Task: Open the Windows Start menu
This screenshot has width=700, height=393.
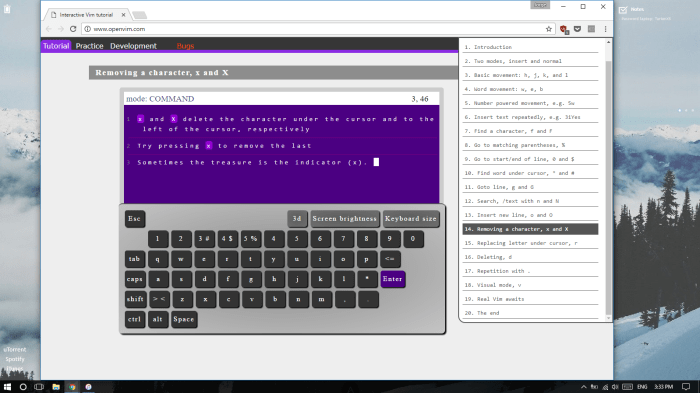Action: (7, 387)
